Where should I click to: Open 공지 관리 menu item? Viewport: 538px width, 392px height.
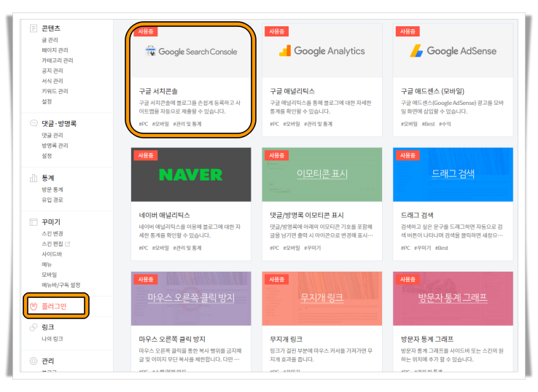pos(52,71)
